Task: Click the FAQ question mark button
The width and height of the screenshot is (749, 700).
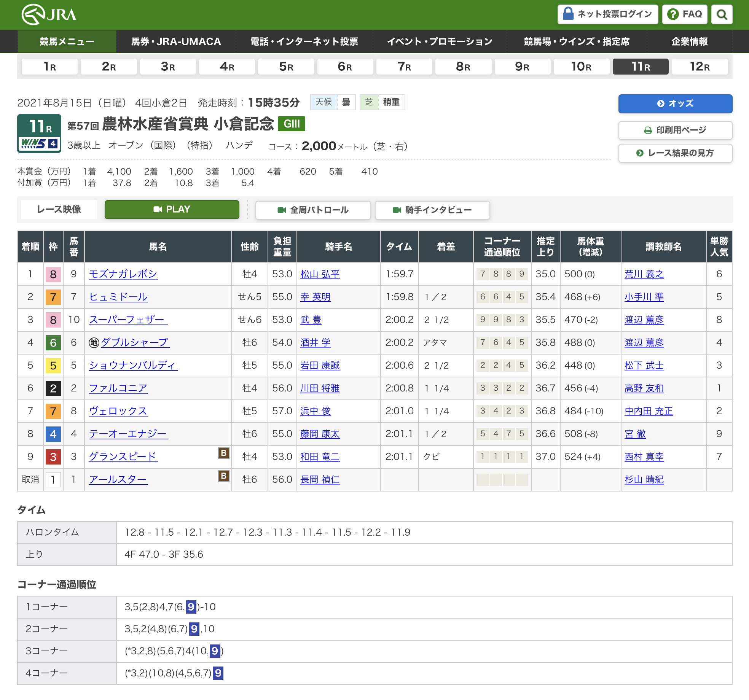Action: [x=684, y=14]
